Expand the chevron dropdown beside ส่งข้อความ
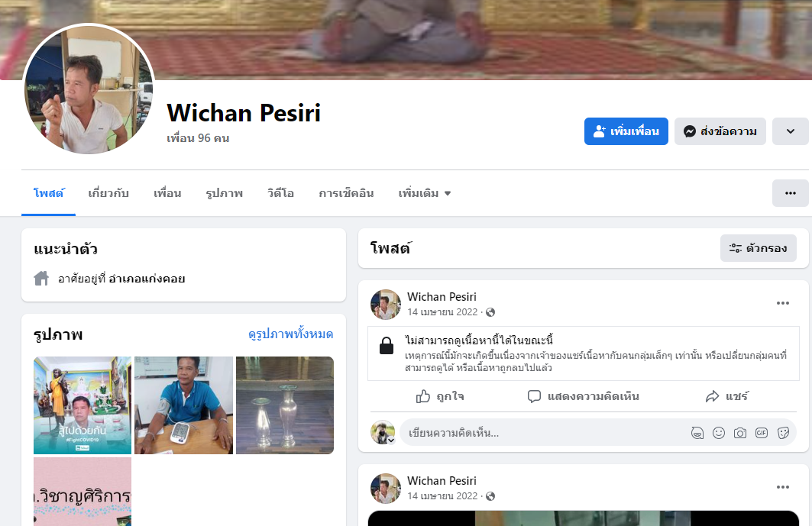812x526 pixels. coord(791,131)
